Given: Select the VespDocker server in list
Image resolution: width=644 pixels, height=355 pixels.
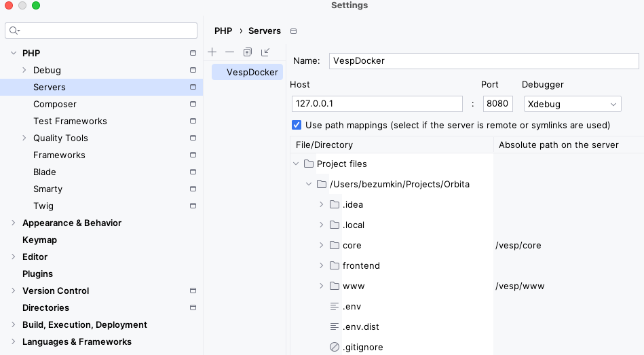Looking at the screenshot, I should (x=252, y=72).
